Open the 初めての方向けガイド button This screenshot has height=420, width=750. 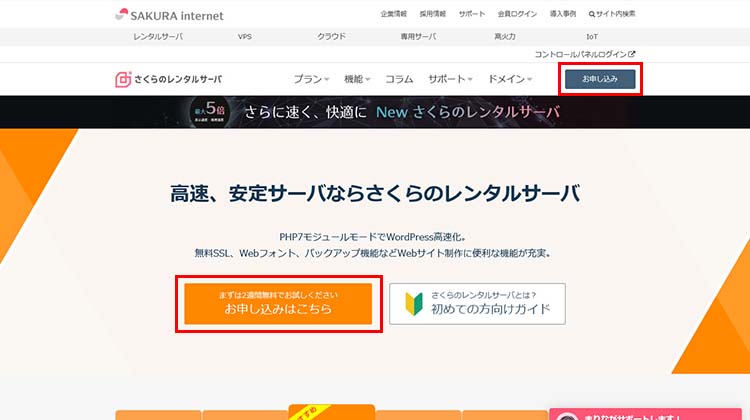pyautogui.click(x=477, y=304)
